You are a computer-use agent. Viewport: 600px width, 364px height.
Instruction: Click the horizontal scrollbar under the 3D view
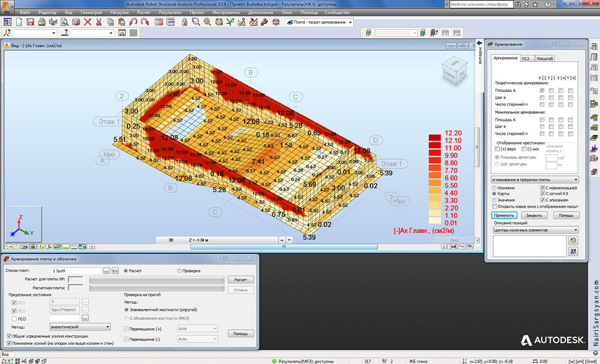(284, 247)
